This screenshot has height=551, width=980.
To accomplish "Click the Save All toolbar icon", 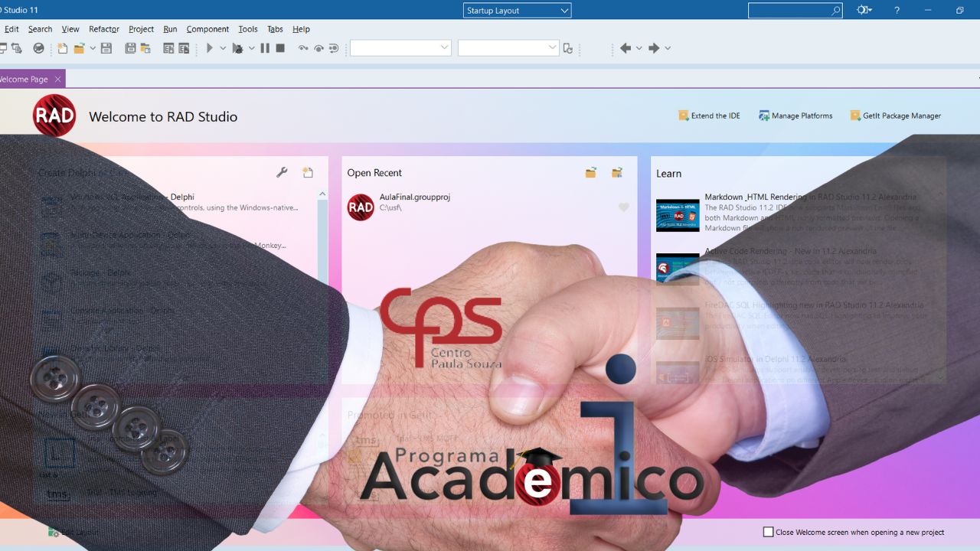I will pyautogui.click(x=130, y=48).
